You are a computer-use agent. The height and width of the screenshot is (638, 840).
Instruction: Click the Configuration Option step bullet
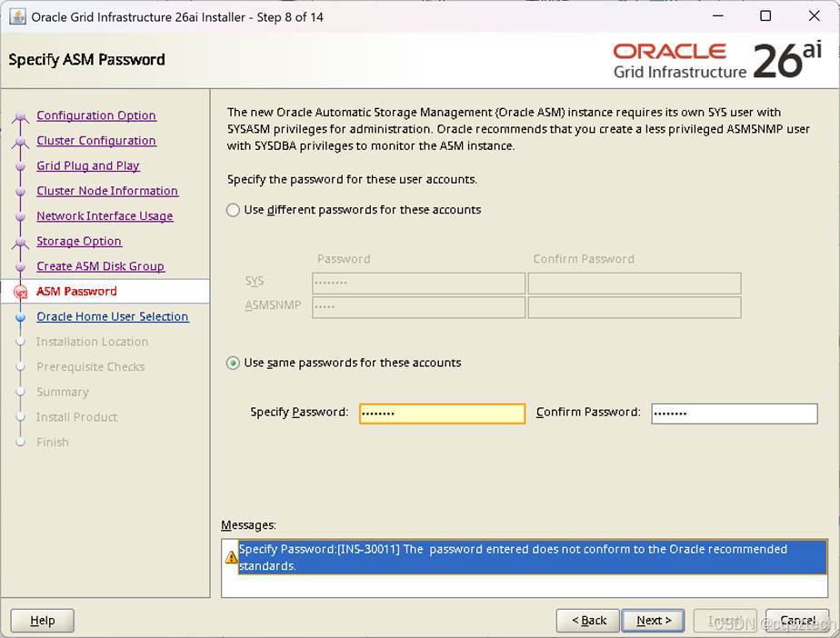click(20, 115)
